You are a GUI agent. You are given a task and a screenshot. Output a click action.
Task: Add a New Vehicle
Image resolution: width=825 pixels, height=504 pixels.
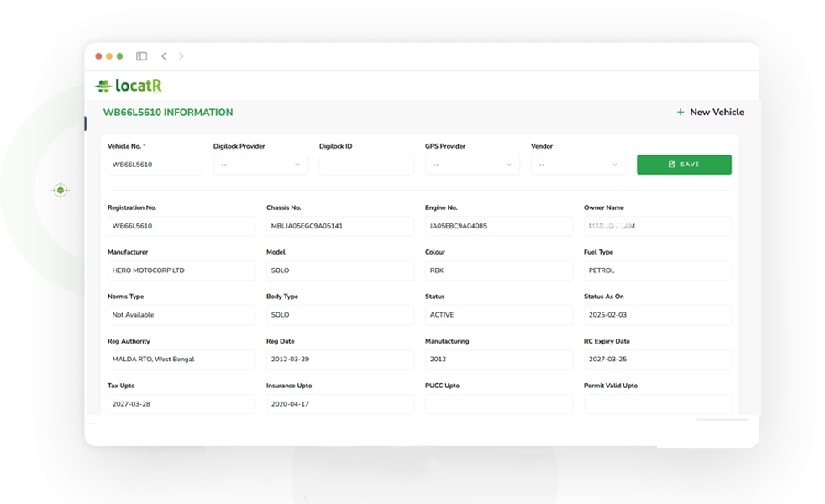(710, 112)
